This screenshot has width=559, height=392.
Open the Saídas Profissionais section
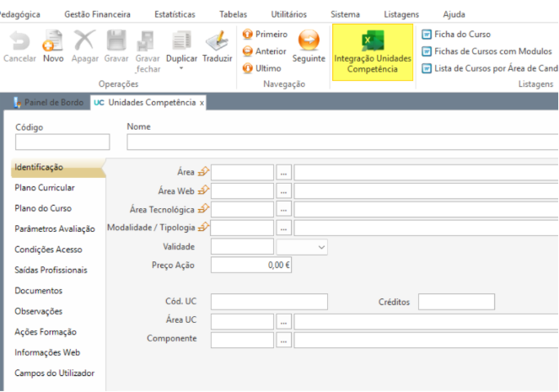point(51,270)
